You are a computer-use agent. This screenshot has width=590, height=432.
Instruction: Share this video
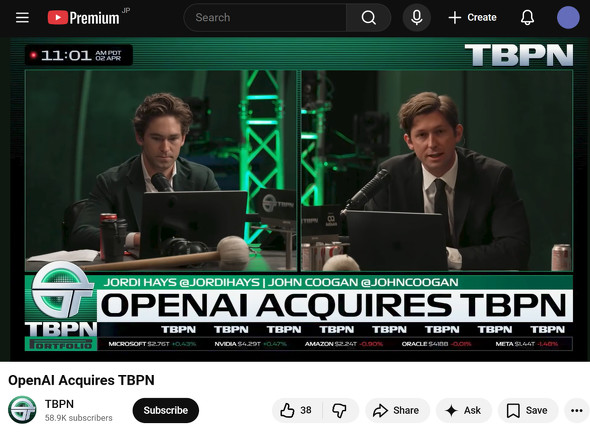tap(397, 410)
